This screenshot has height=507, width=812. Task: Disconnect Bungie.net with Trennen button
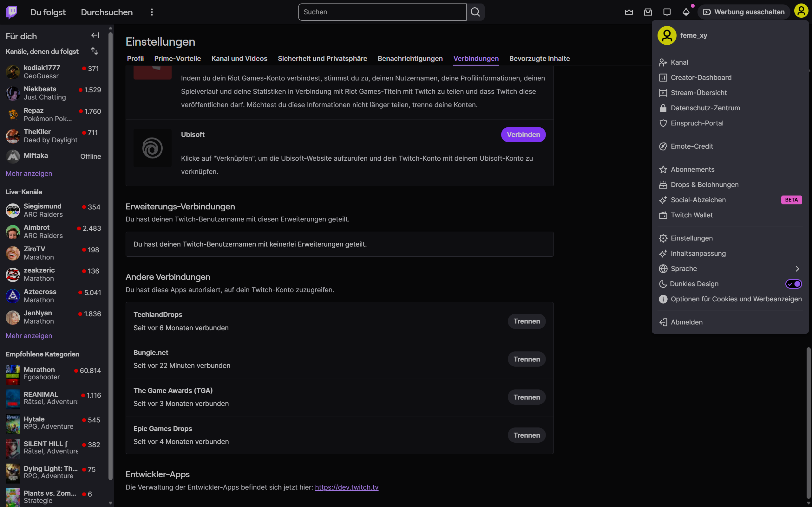[526, 359]
